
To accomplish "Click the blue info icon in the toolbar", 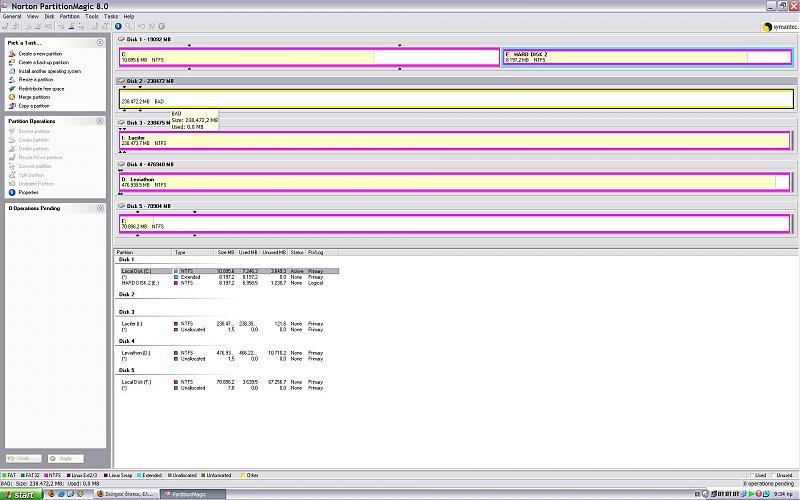I will (x=118, y=26).
